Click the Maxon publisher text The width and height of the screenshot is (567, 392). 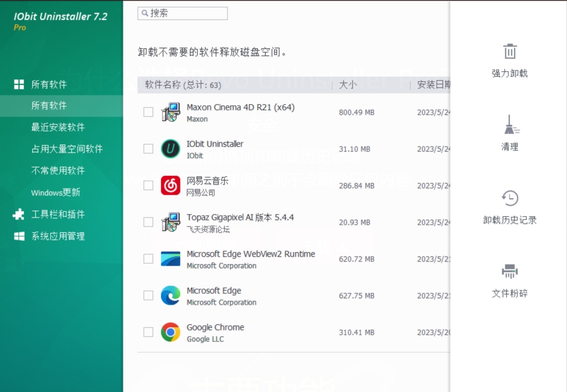pyautogui.click(x=197, y=119)
